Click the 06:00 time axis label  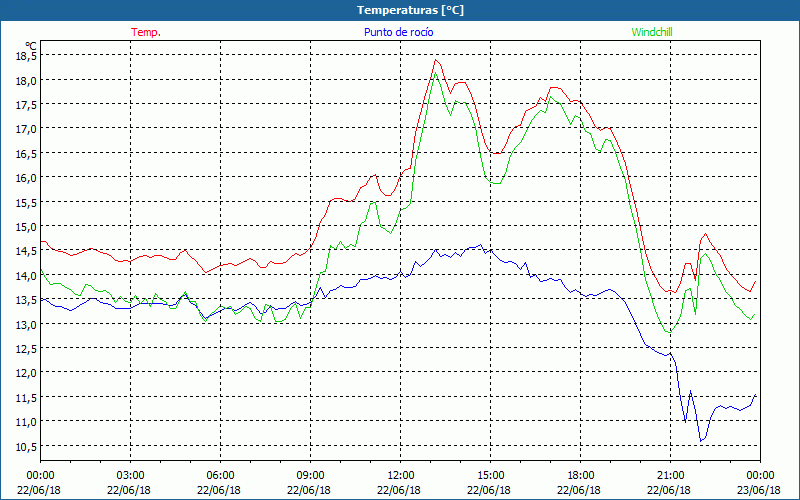220,476
